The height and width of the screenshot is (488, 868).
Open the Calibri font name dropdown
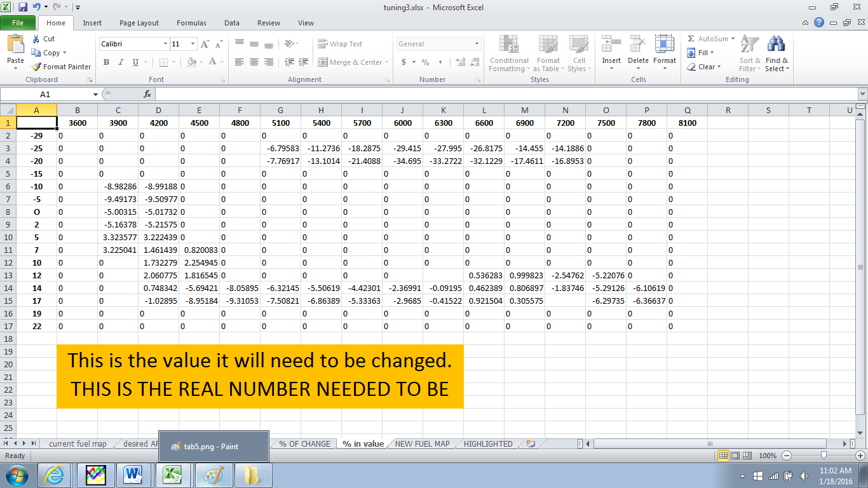tap(165, 44)
